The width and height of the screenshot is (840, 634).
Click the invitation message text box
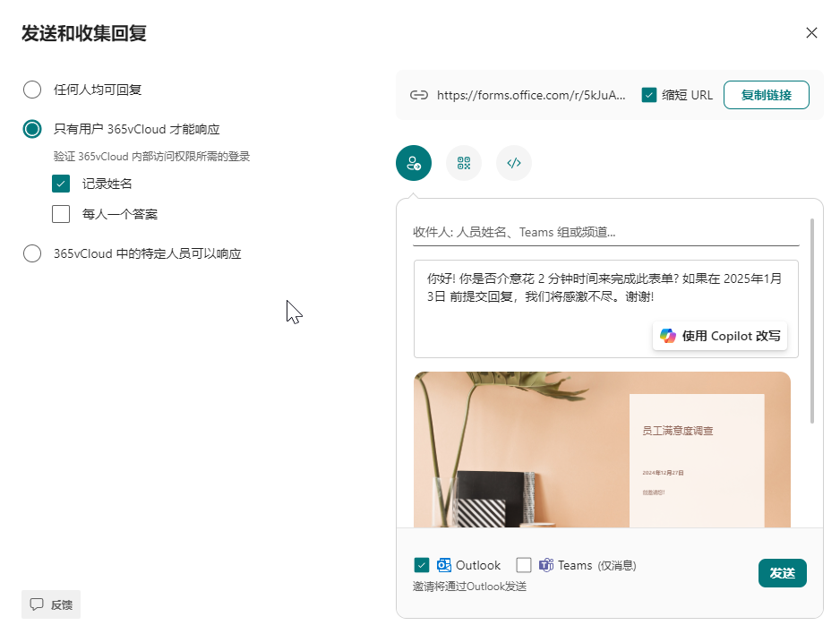(x=606, y=309)
